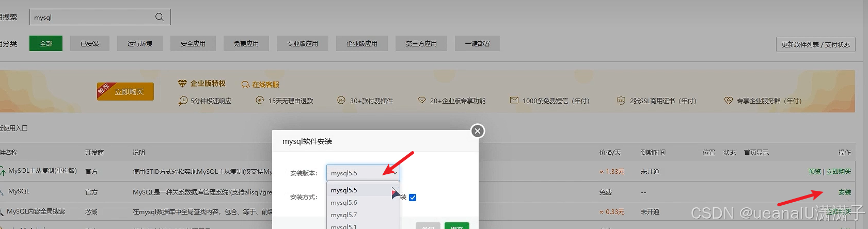Screen dimensions: 868x229
Task: Click the 1000条免费短信 envelope icon
Action: tap(514, 100)
